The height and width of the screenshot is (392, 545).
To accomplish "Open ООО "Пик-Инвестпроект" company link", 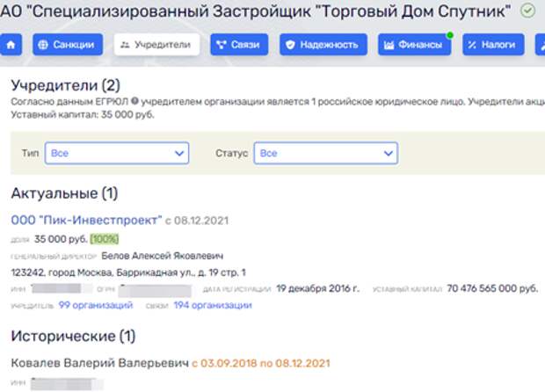I will [86, 220].
